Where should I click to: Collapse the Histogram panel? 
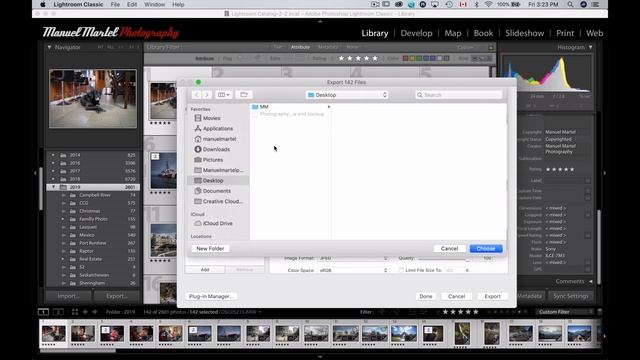tap(591, 47)
